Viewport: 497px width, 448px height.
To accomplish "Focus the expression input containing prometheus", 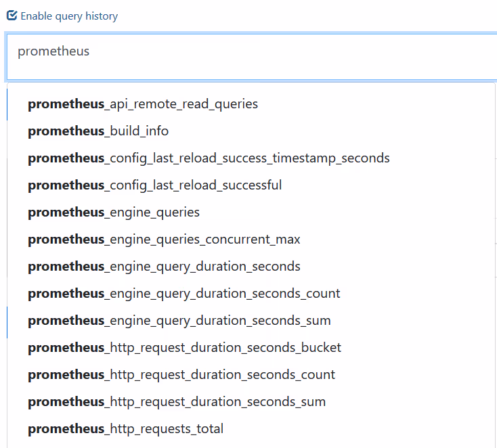I will 251,55.
